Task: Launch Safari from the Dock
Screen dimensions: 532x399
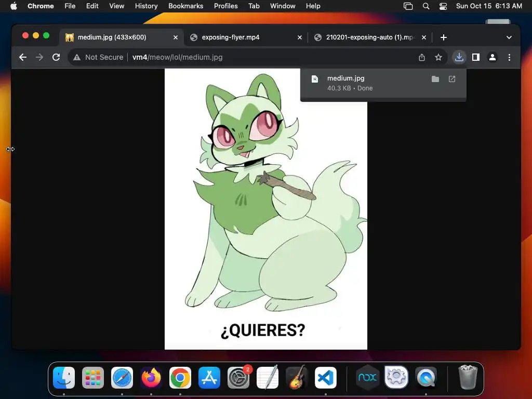Action: (122, 378)
